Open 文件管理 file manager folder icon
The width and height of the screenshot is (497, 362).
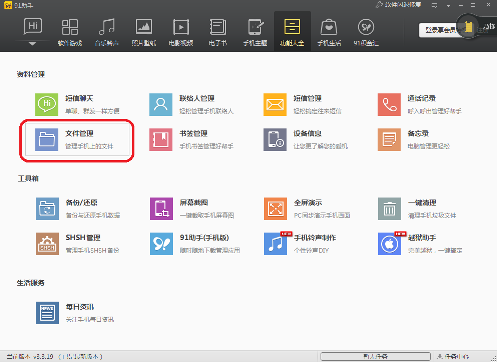[46, 139]
